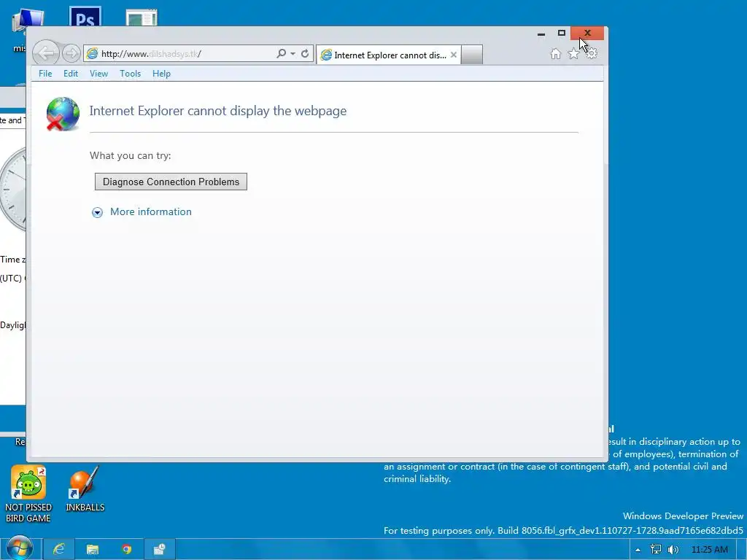The height and width of the screenshot is (560, 747).
Task: Open a new tab button
Action: [472, 55]
